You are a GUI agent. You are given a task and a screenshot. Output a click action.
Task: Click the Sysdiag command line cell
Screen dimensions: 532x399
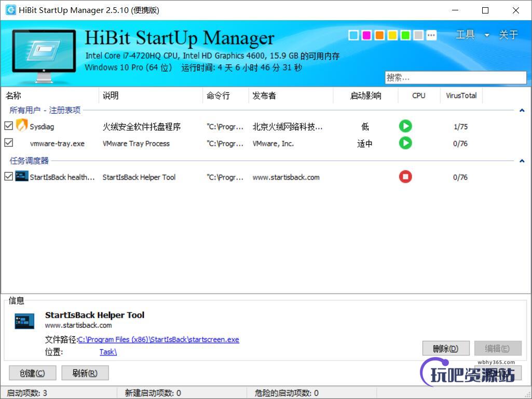pos(225,127)
